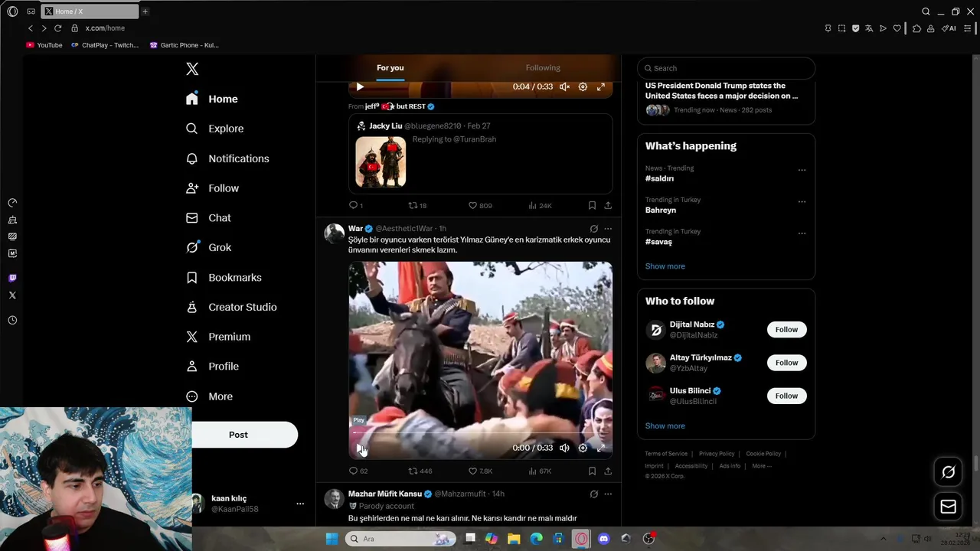Open Twitch icon in Opera sidebar
This screenshot has width=980, height=551.
(12, 278)
